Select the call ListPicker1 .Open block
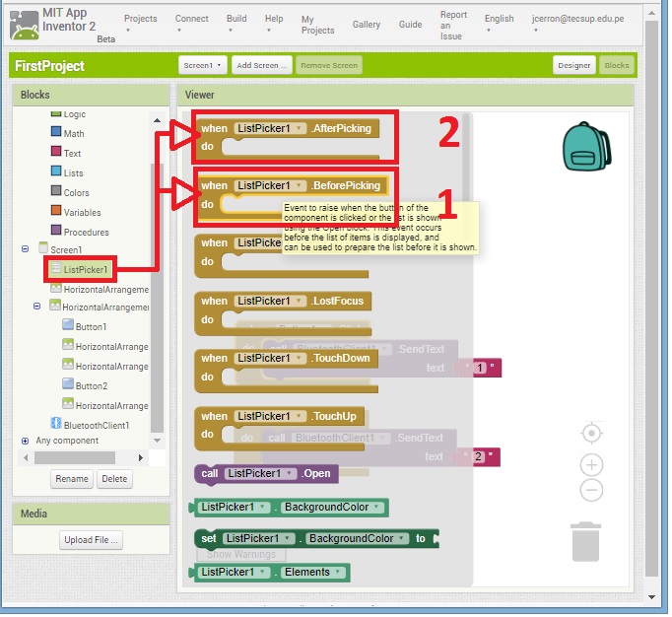 pos(266,474)
